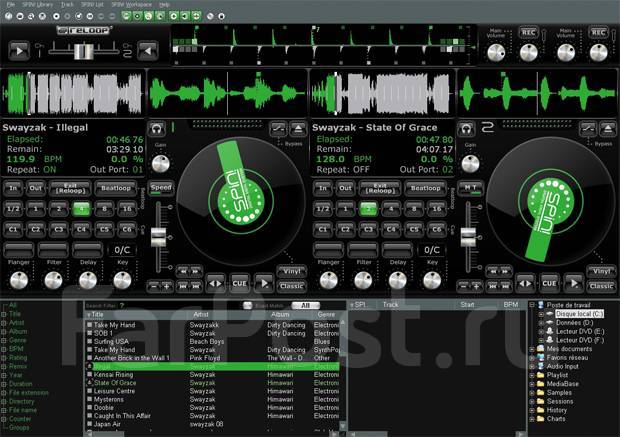Eject the track from the Illegal deck
This screenshot has width=620, height=437.
(298, 129)
